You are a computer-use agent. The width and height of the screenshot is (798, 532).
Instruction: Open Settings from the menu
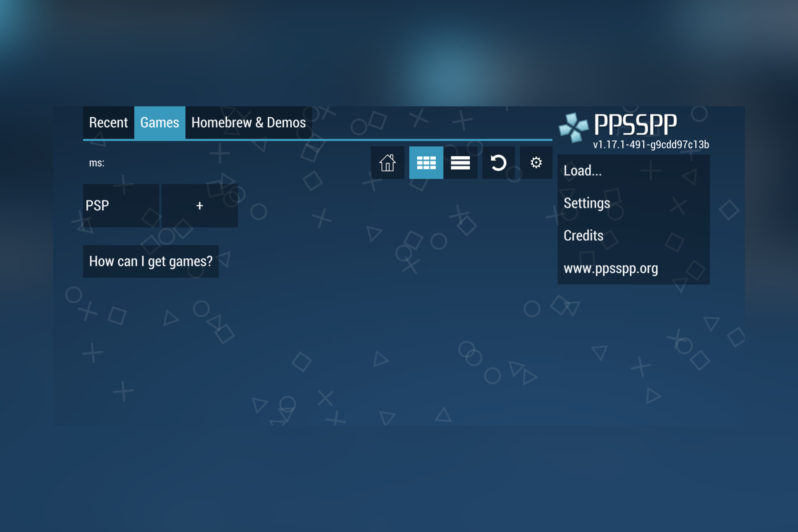point(587,203)
